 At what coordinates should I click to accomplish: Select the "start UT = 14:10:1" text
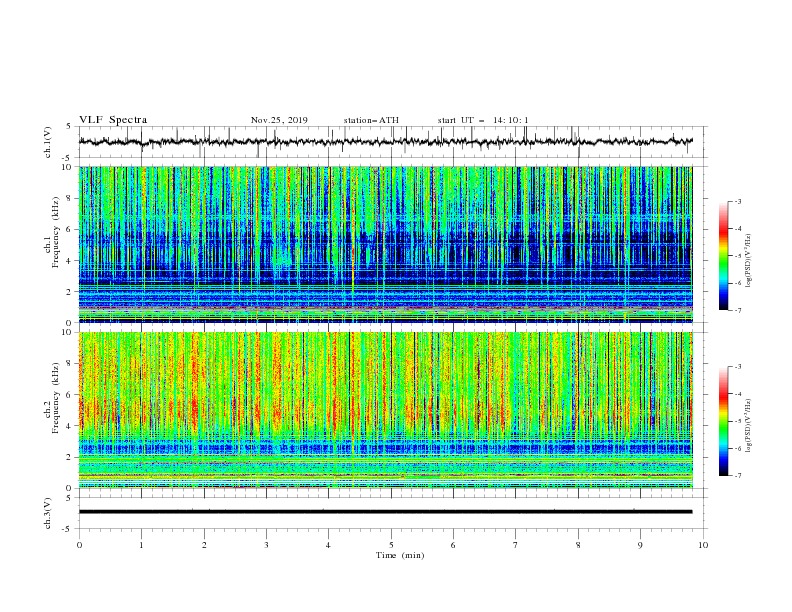click(483, 120)
